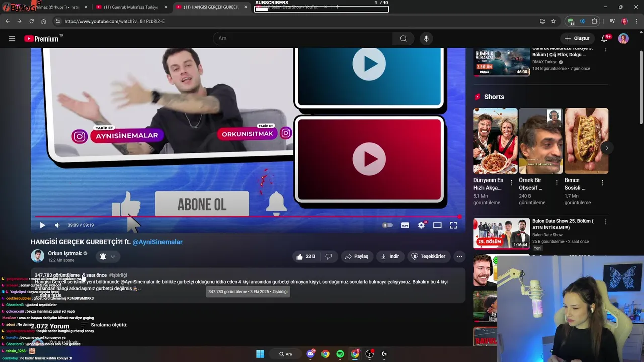Open OBS Studio from taskbar
The image size is (644, 362).
pyautogui.click(x=370, y=354)
